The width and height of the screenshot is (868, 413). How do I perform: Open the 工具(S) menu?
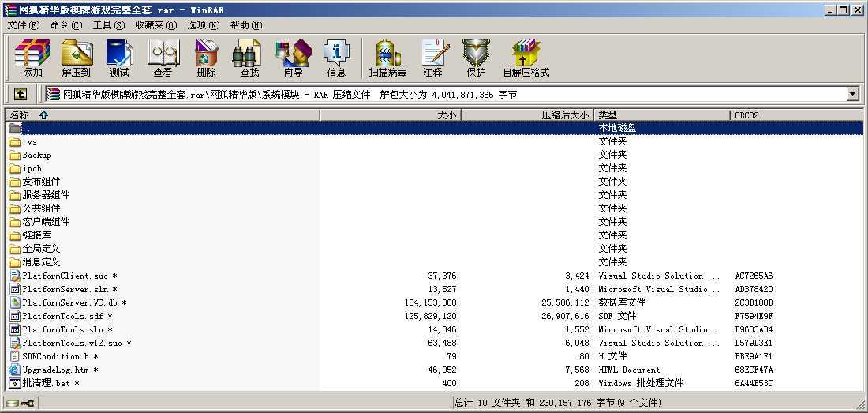point(109,25)
